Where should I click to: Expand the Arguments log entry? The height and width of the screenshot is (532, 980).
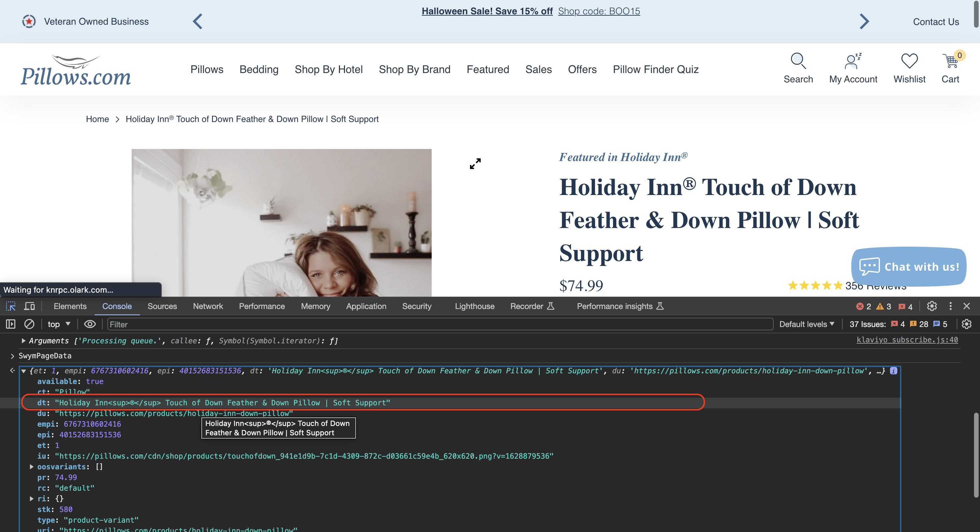[24, 341]
